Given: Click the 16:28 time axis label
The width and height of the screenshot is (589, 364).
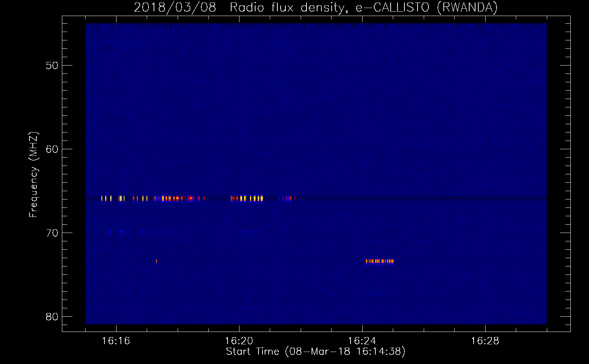Looking at the screenshot, I should [485, 341].
